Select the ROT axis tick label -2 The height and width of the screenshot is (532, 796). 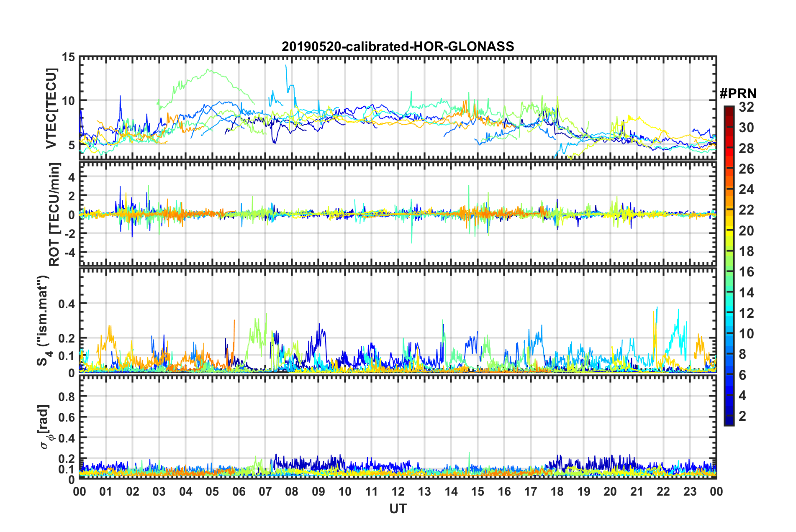click(x=70, y=234)
